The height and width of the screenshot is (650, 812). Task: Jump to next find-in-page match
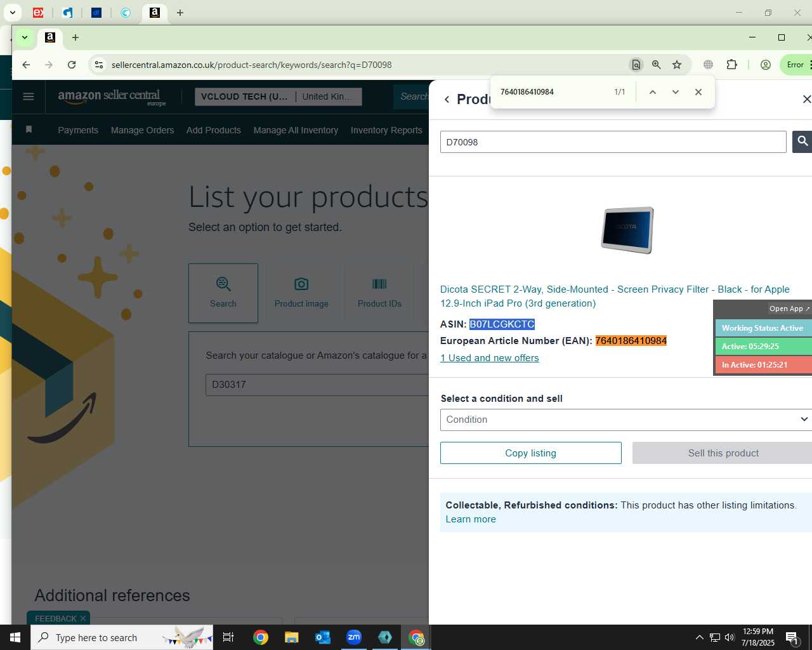coord(676,92)
